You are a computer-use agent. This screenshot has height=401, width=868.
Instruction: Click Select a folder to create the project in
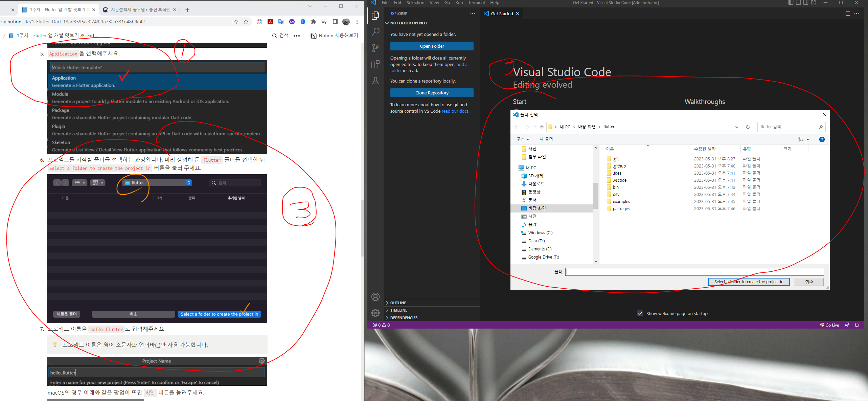click(x=749, y=282)
